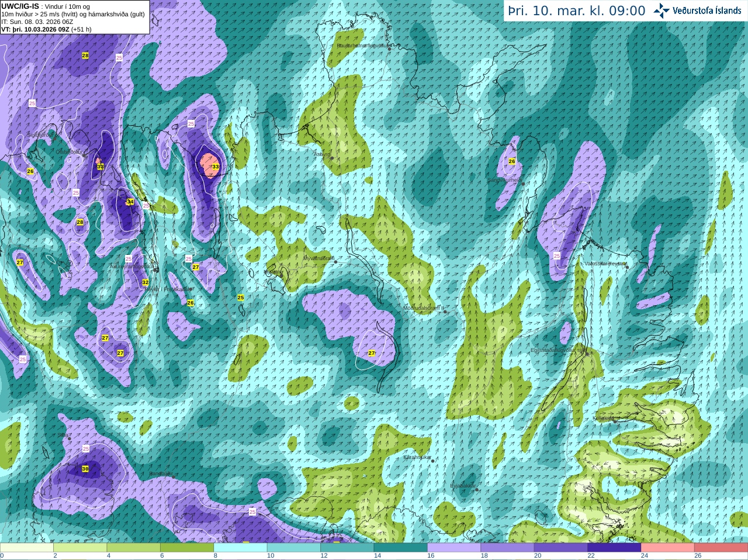Viewport: 748px width, 560px height.
Task: Click the yellow '32' gust marker near Akureyrarflugvöllur
Action: click(145, 282)
